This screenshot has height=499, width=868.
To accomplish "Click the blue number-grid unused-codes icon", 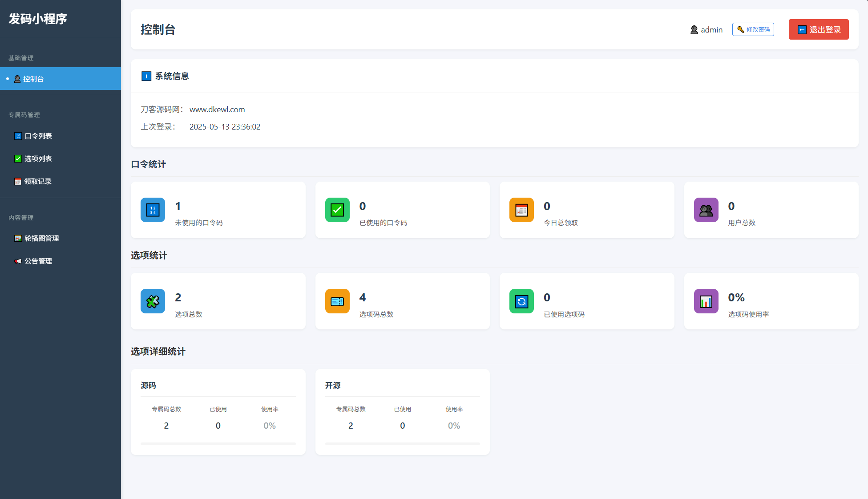I will (153, 210).
